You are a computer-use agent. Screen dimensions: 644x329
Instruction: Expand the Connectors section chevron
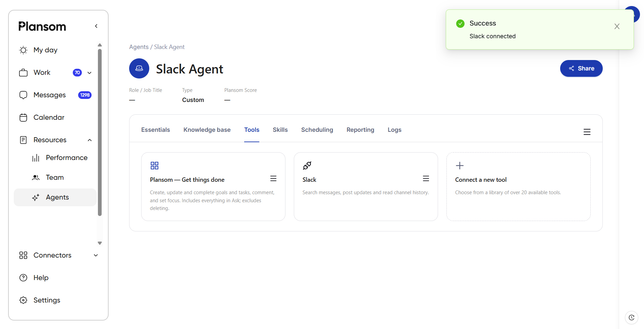click(96, 255)
